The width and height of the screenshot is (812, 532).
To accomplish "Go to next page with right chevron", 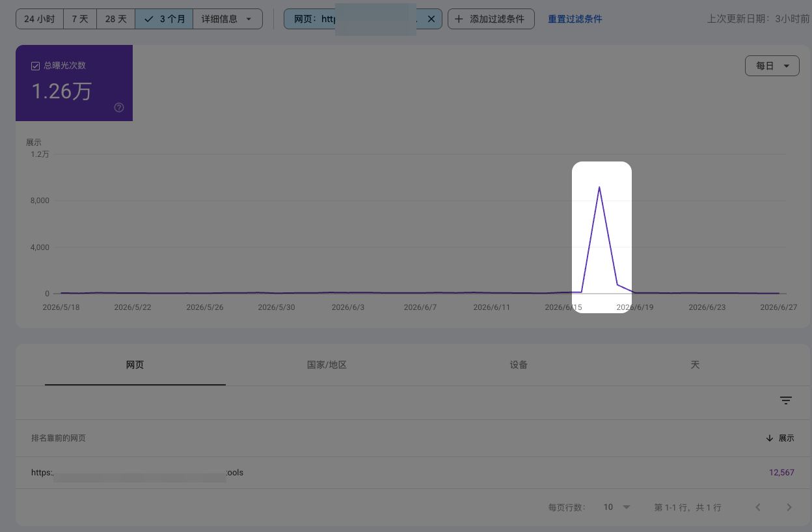I will tap(789, 507).
